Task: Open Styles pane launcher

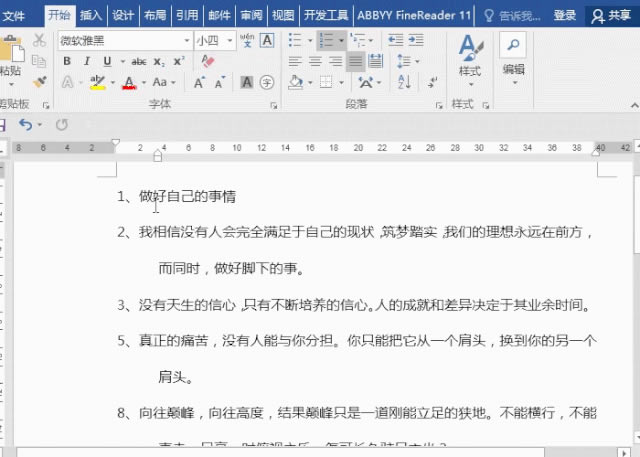Action: point(486,106)
